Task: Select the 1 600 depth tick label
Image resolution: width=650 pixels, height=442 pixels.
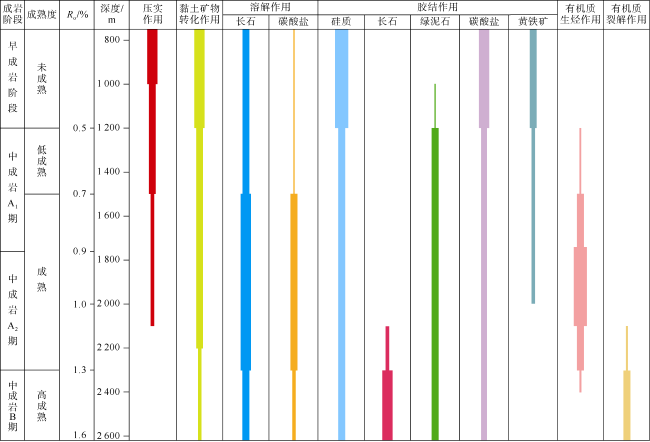Action: click(x=109, y=216)
